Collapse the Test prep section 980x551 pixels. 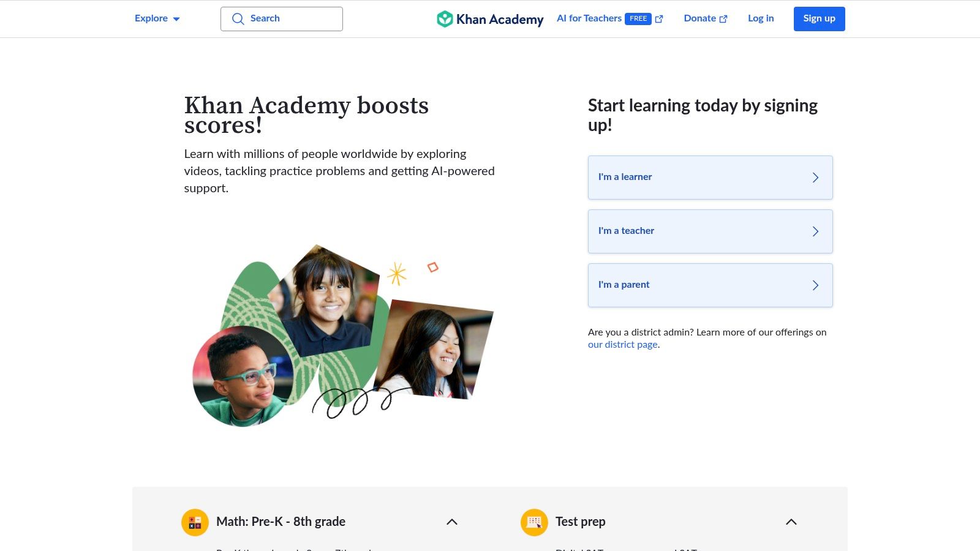[791, 522]
